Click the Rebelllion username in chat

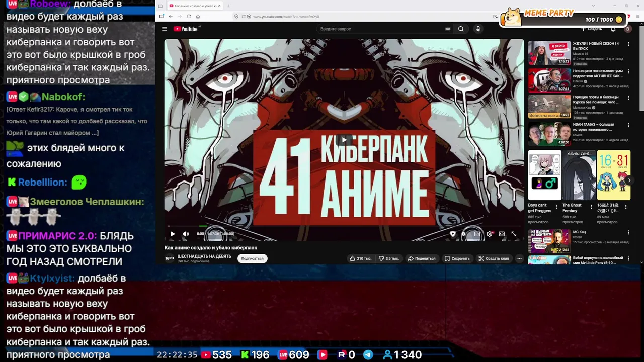pos(43,182)
